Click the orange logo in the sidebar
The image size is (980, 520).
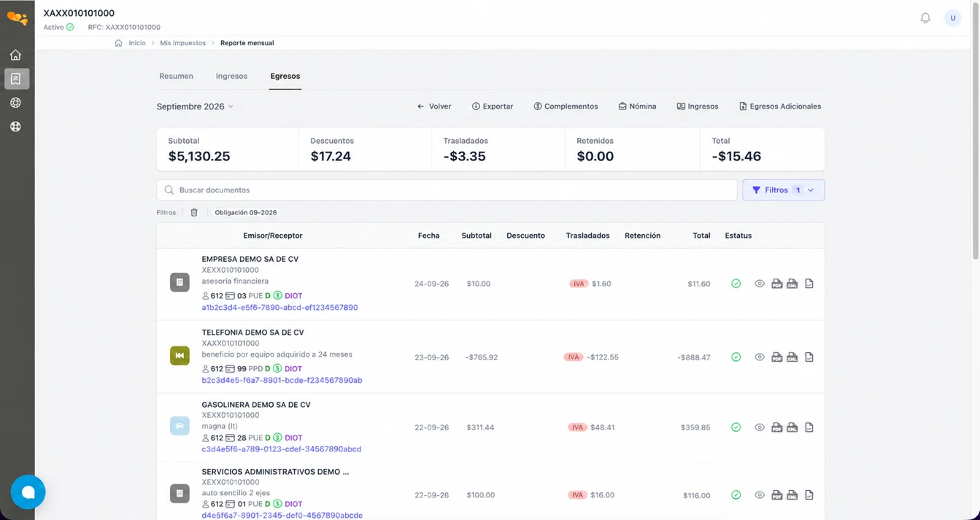pos(17,18)
